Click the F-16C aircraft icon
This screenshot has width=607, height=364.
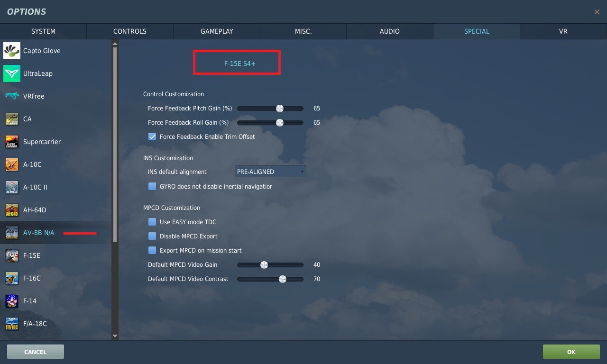pyautogui.click(x=12, y=278)
